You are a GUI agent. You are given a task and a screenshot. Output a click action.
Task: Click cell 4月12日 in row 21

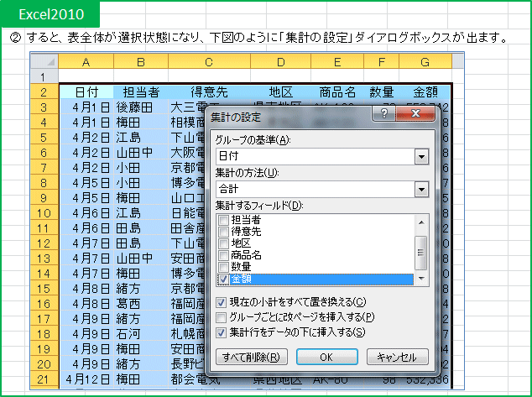(86, 379)
